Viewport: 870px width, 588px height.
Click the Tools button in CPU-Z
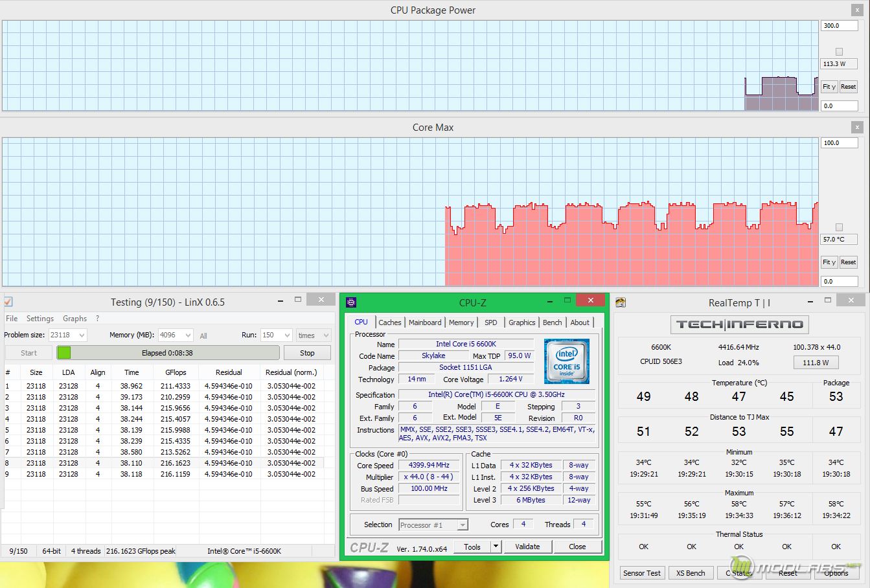(472, 547)
